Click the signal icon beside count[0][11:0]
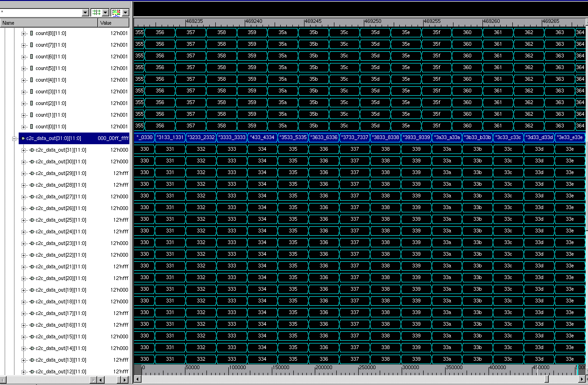Image resolution: width=588 pixels, height=385 pixels. click(32, 126)
